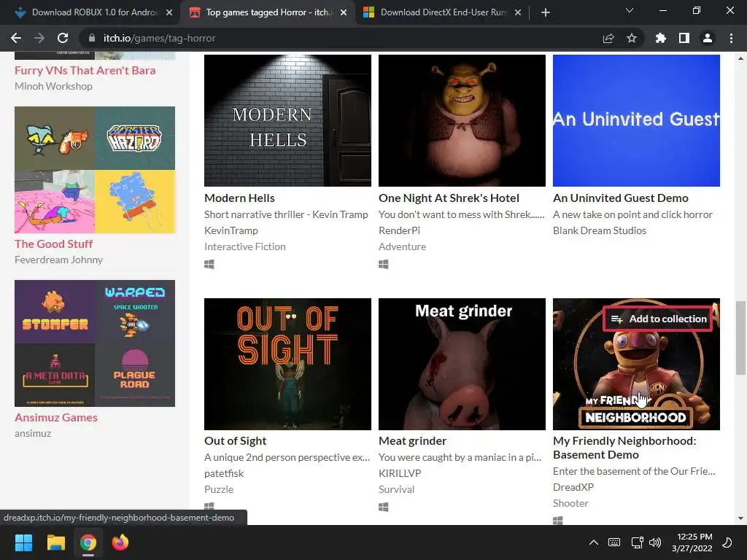This screenshot has width=747, height=560.
Task: Open the Modern Hells game title link
Action: tap(239, 198)
